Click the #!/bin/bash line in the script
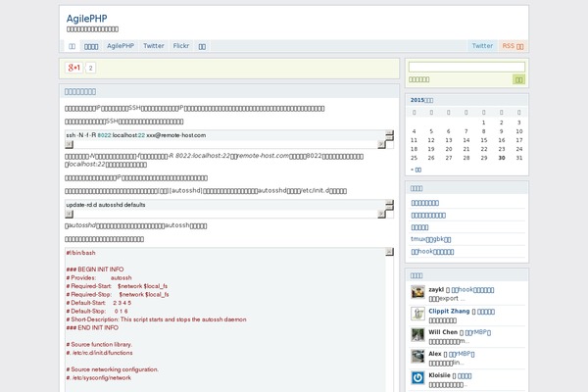Image resolution: width=588 pixels, height=392 pixels. (80, 253)
